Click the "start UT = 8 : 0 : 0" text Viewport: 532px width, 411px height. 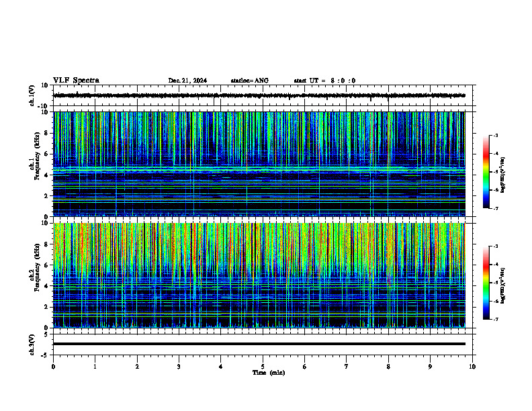click(324, 81)
